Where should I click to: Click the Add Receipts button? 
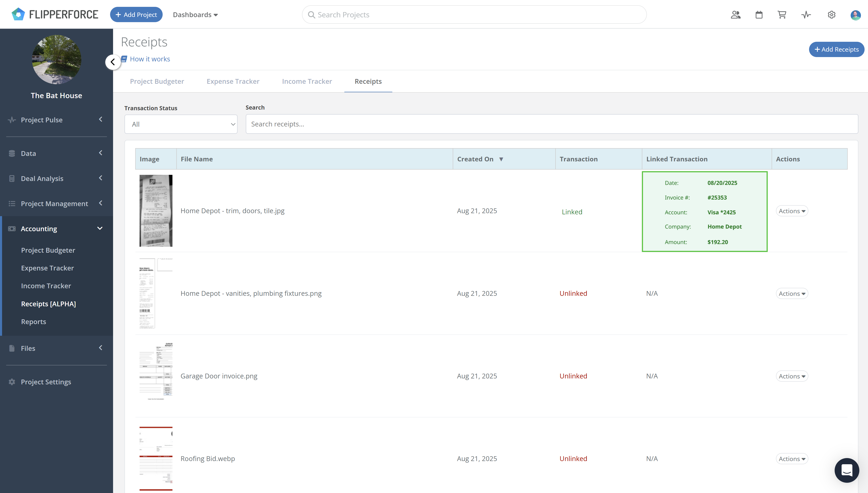click(x=836, y=50)
